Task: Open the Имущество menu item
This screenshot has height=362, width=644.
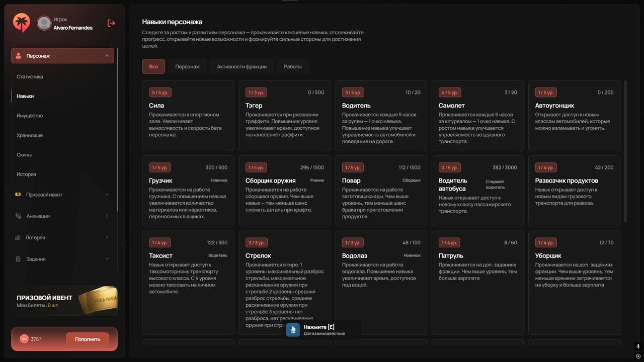Action: [x=30, y=116]
